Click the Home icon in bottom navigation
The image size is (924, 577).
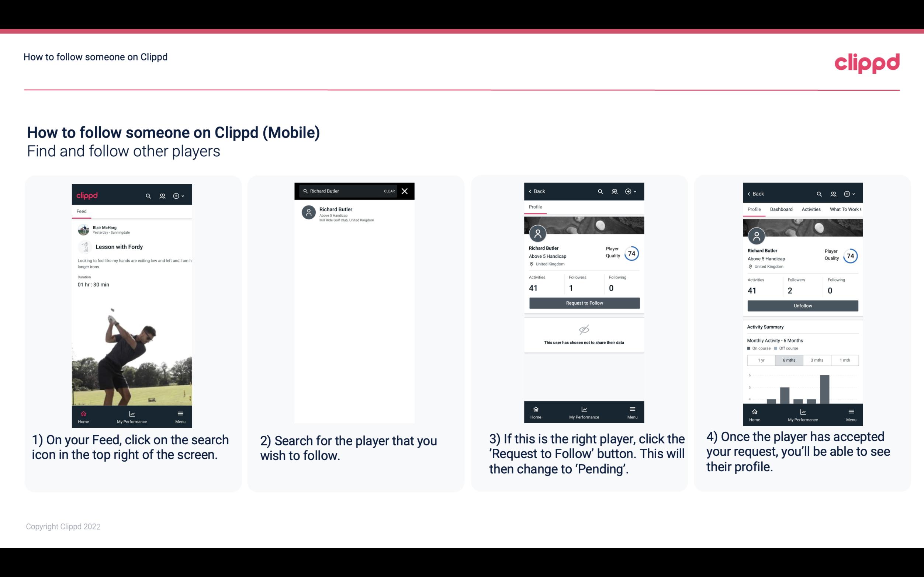tap(83, 413)
